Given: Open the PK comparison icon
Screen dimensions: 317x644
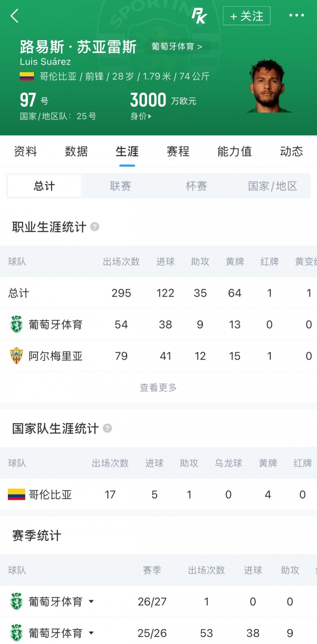Looking at the screenshot, I should 199,16.
